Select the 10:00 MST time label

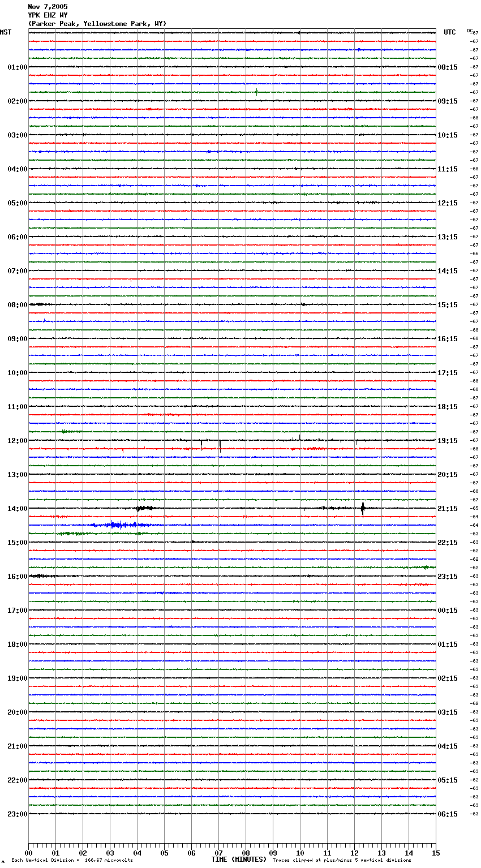(x=18, y=373)
